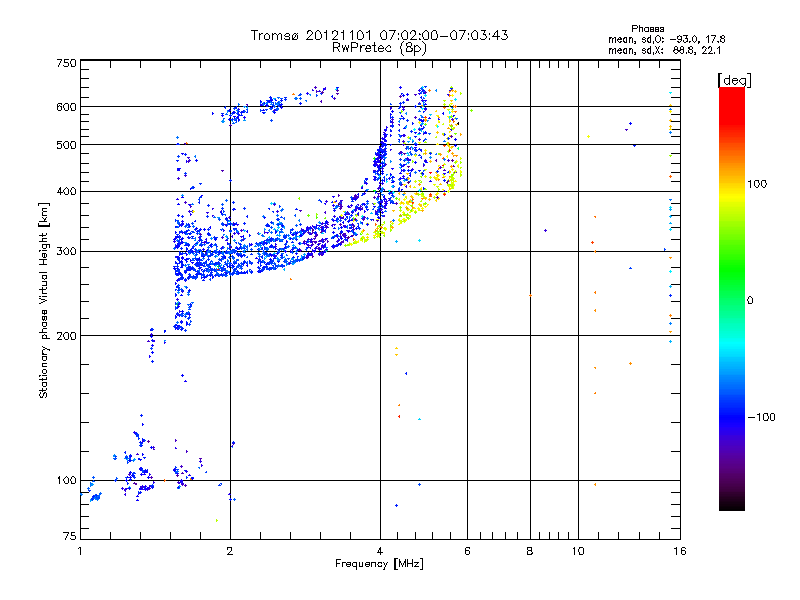Image resolution: width=800 pixels, height=600 pixels.
Task: Click the y-axis tick label '75'
Action: [70, 536]
